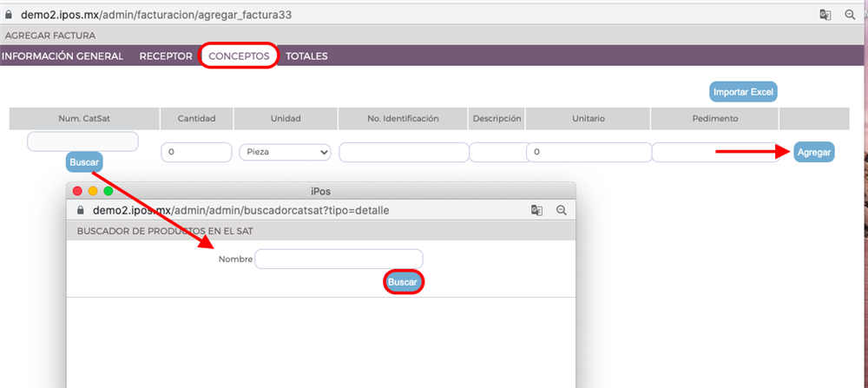Click the Pedimento column header
This screenshot has width=868, height=388.
click(714, 118)
